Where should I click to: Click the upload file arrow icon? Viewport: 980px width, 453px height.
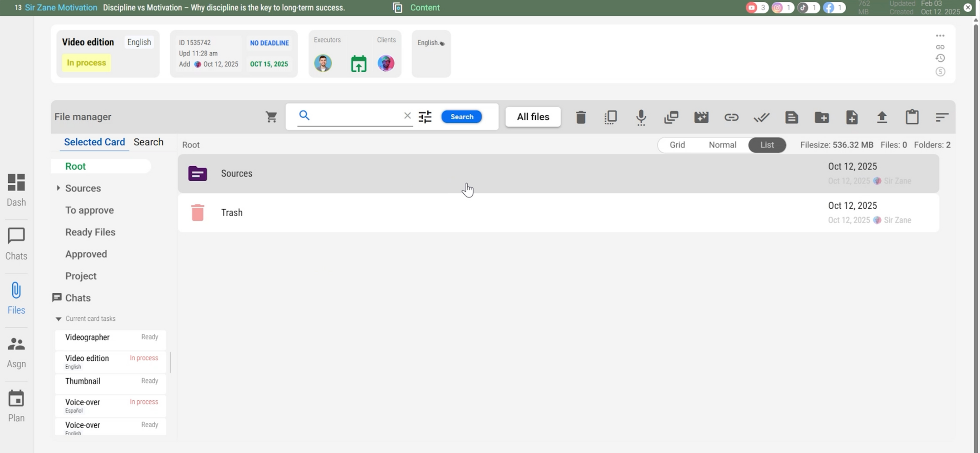click(882, 117)
